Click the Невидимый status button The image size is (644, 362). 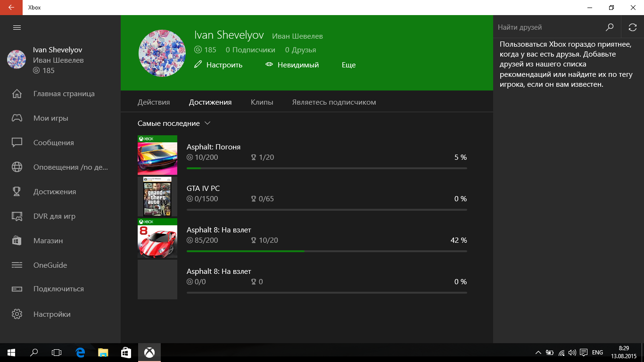[x=292, y=65]
